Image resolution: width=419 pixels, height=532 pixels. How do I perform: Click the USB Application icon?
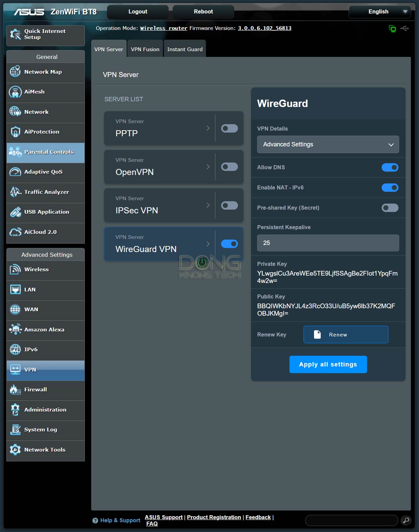coord(15,212)
